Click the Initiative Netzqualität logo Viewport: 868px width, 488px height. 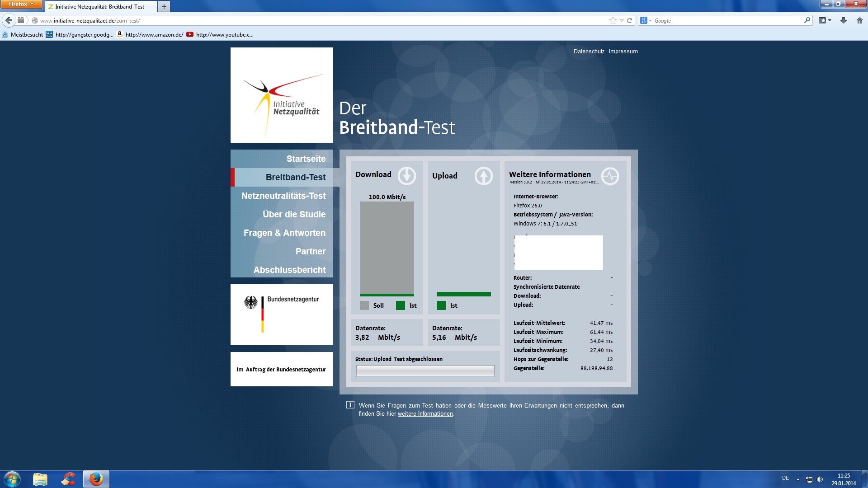pos(281,95)
